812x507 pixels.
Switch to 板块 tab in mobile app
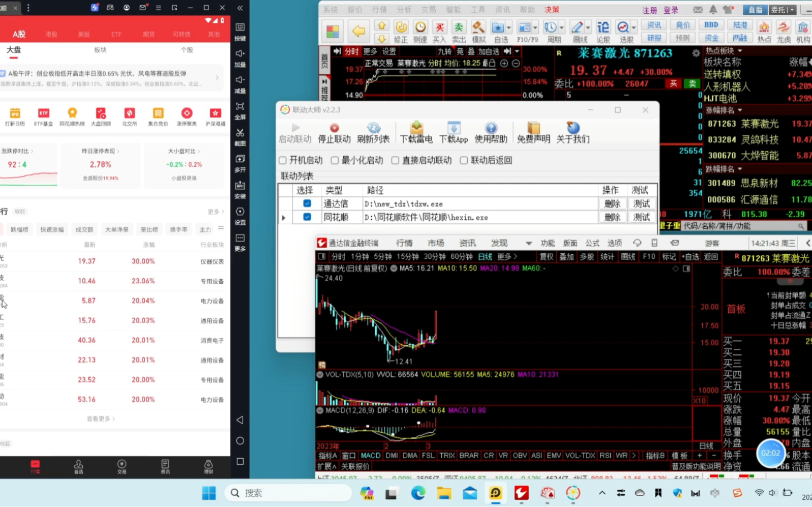coord(101,50)
